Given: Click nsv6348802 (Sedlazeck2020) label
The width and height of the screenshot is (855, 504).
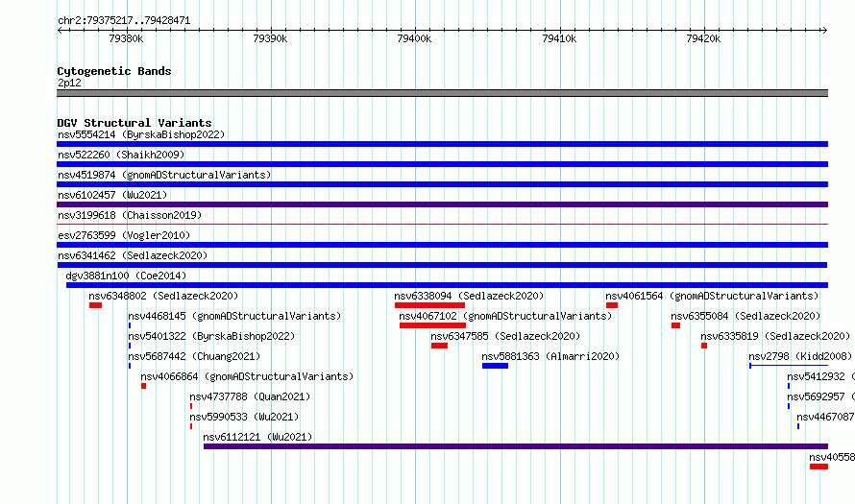Looking at the screenshot, I should (163, 296).
